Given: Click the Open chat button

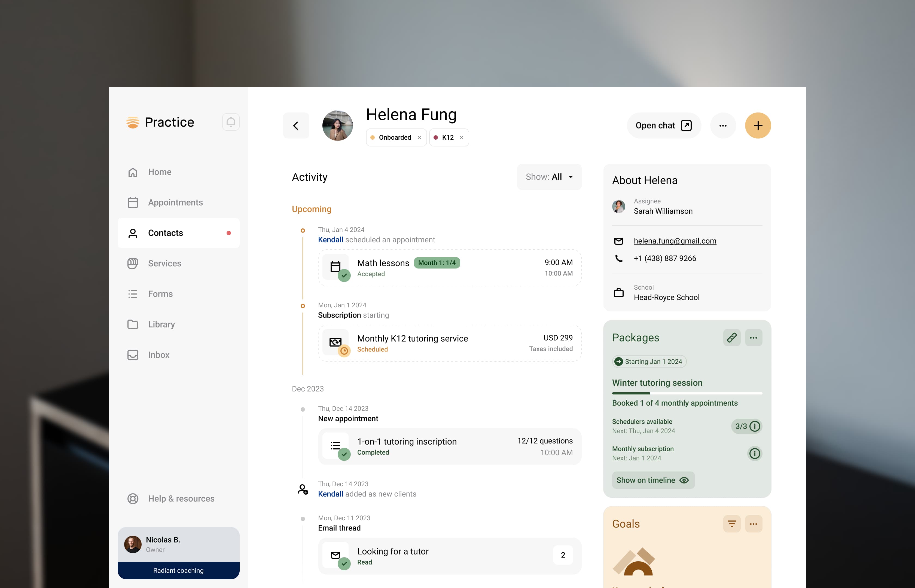Looking at the screenshot, I should tap(664, 125).
